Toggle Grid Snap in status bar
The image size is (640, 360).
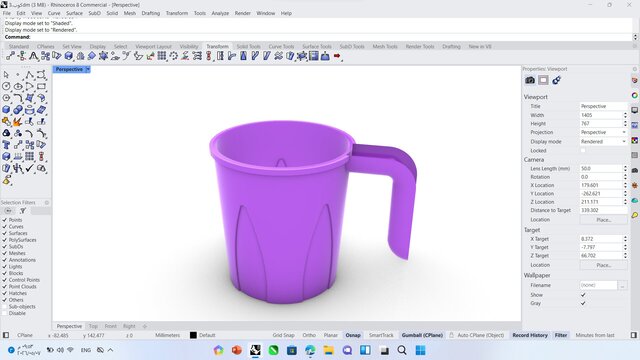[x=283, y=335]
